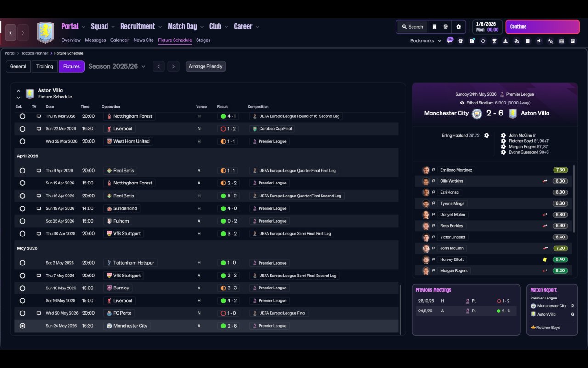Click Emiliano Martinez's player portrait
588x368 pixels.
[426, 170]
